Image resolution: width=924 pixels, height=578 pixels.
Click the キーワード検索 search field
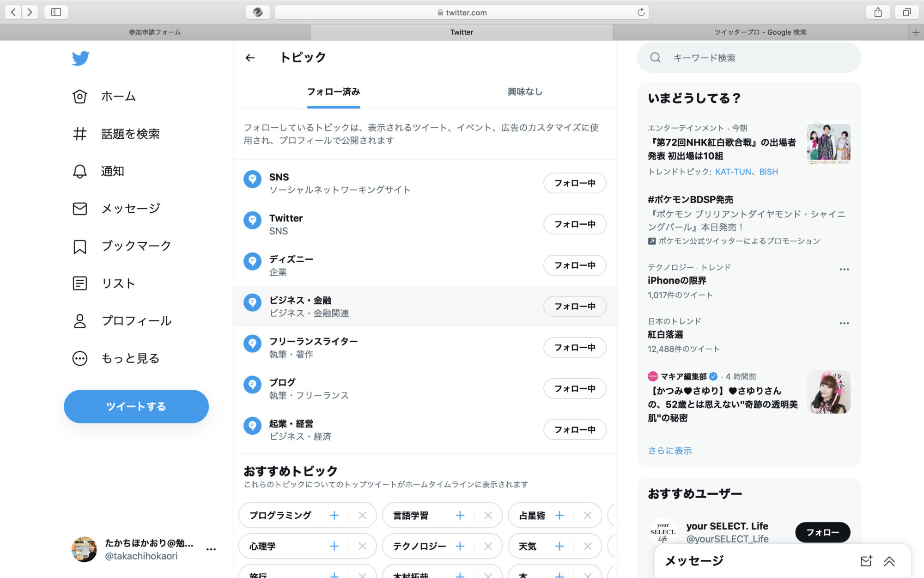pos(749,58)
